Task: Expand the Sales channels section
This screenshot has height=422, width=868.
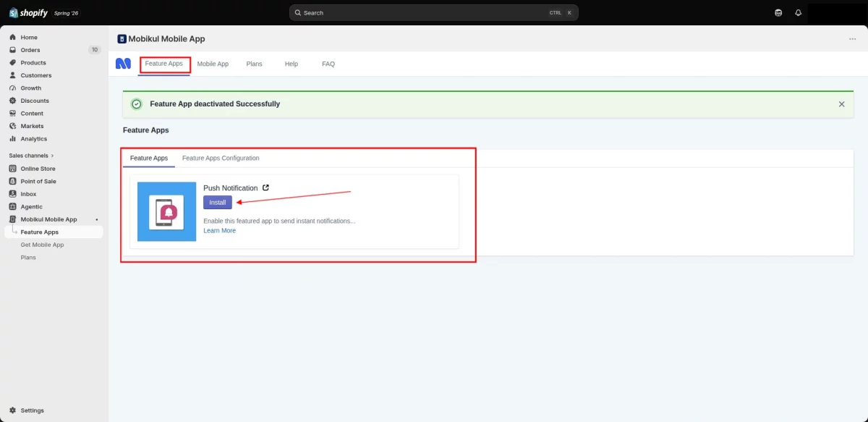Action: coord(31,156)
